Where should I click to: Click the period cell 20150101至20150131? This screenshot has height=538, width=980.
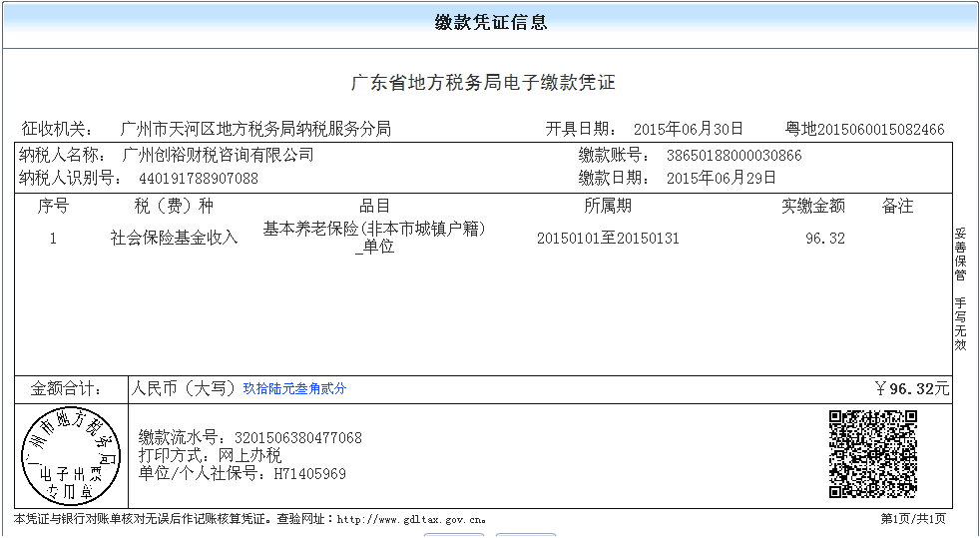(608, 239)
